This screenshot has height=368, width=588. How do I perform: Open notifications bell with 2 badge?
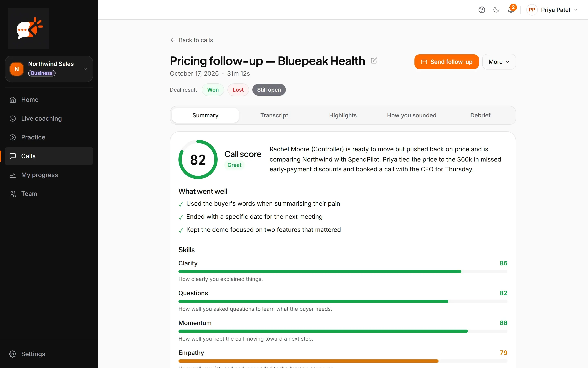coord(511,10)
